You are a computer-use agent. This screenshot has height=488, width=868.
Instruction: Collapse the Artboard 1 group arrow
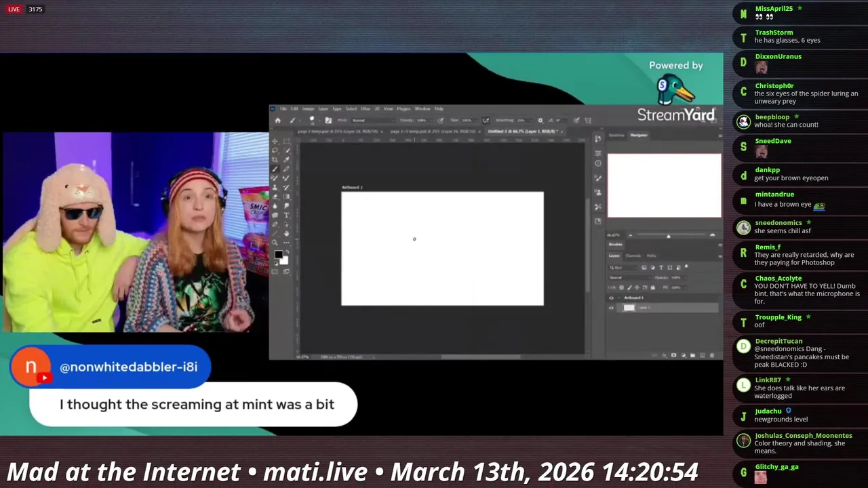point(619,298)
